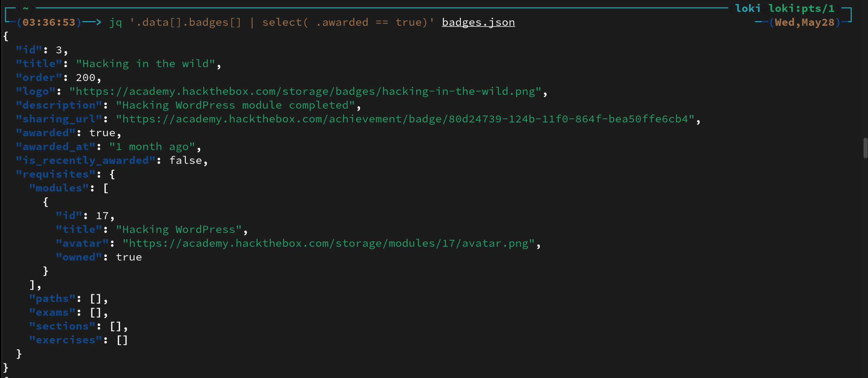Click the "awarded_at" key

click(56, 147)
